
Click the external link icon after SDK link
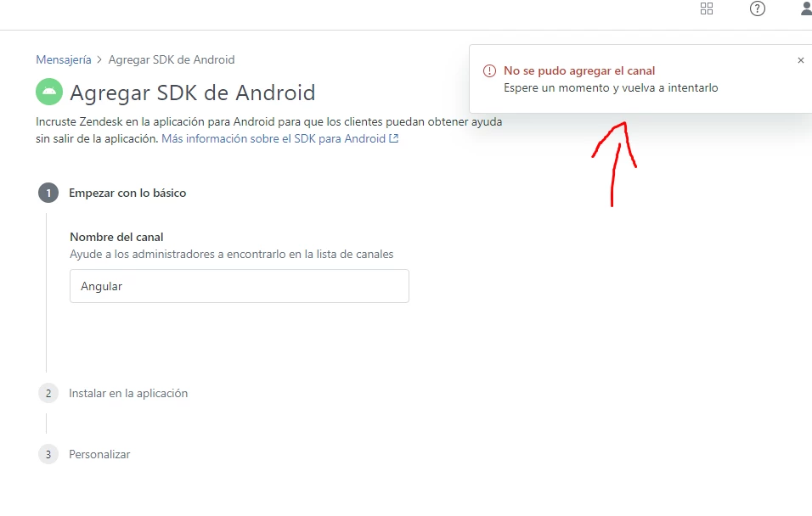pyautogui.click(x=393, y=138)
